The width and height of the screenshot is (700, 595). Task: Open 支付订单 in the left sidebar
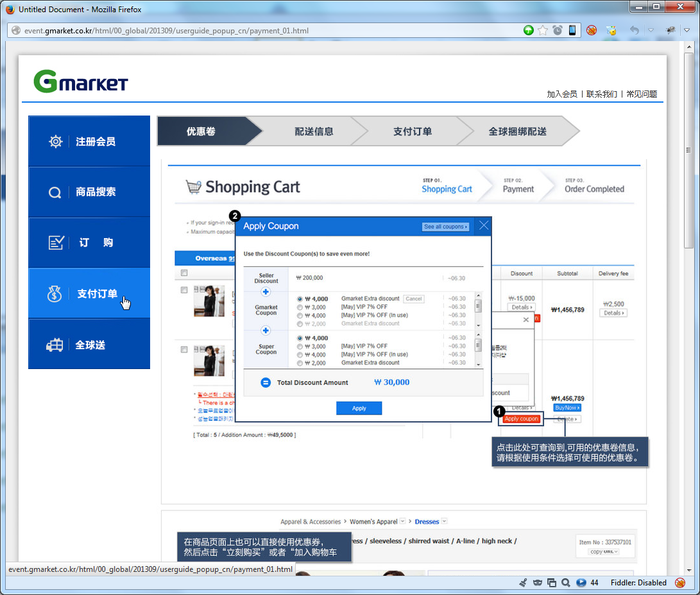pos(89,293)
